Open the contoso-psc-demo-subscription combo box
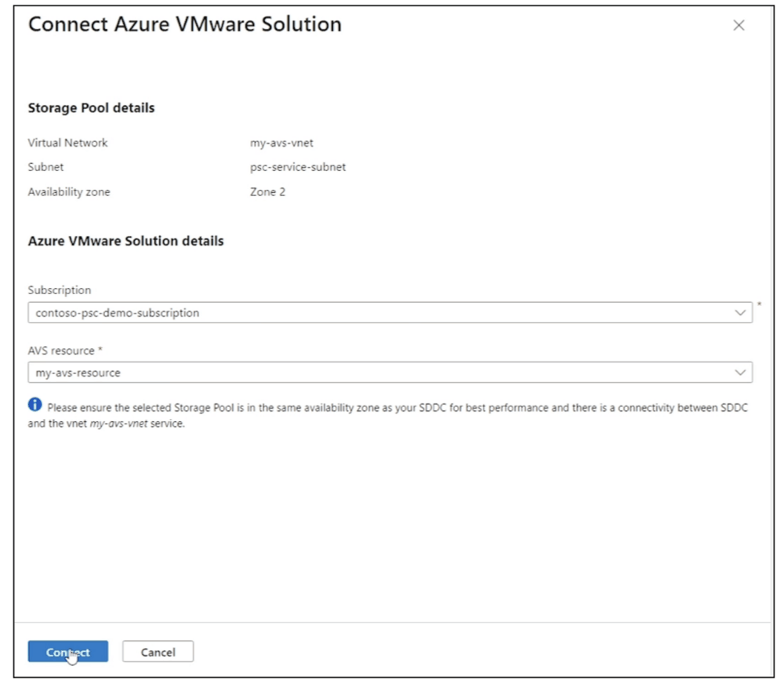The width and height of the screenshot is (784, 684). click(376, 312)
